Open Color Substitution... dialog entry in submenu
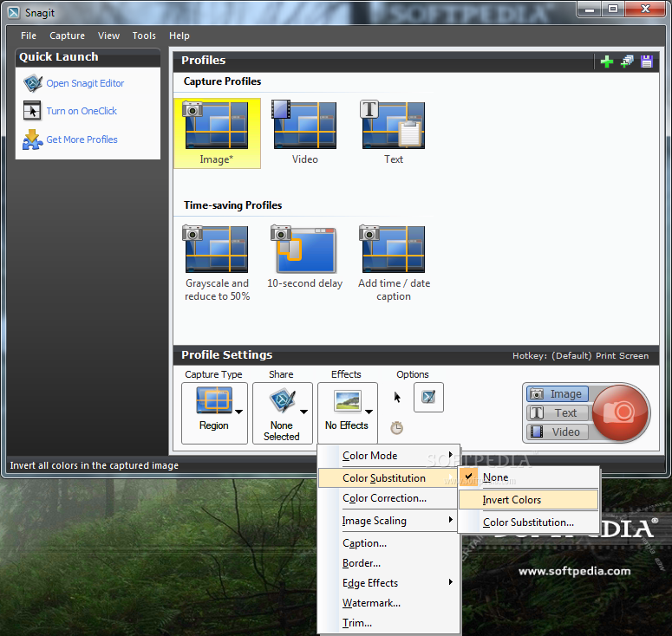 [528, 522]
